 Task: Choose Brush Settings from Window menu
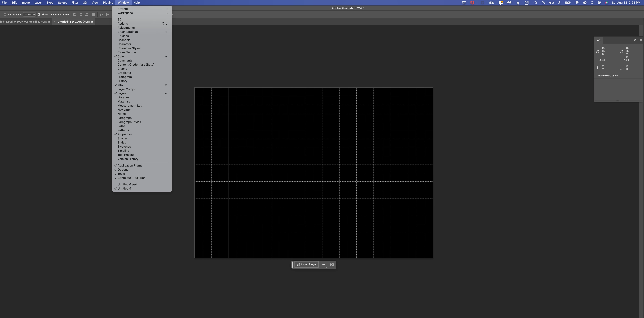[x=127, y=32]
